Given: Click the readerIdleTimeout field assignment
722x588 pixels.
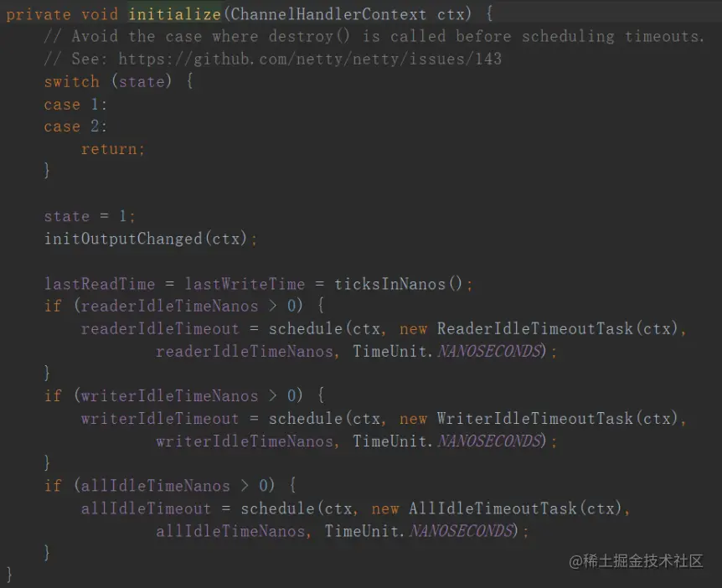Looking at the screenshot, I should [160, 328].
